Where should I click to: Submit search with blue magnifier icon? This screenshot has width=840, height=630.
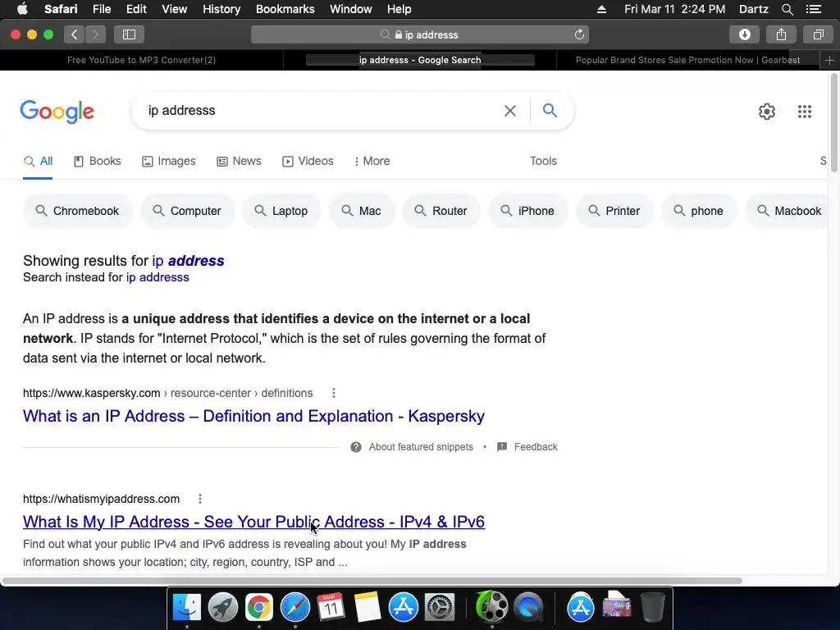(x=550, y=111)
